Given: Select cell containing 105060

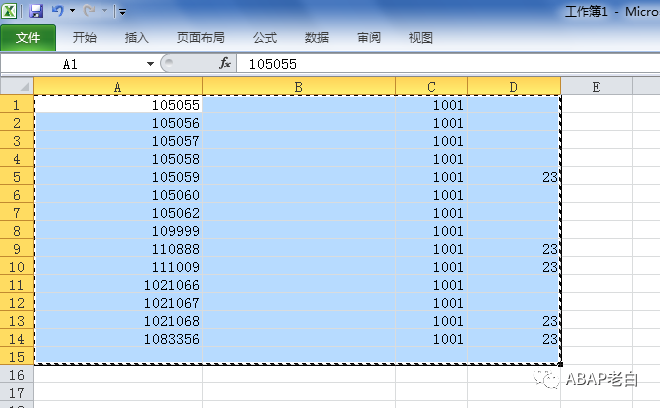Looking at the screenshot, I should click(x=118, y=195).
